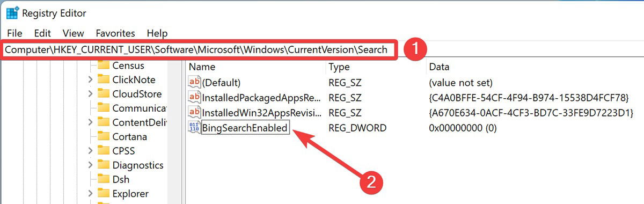Expand the ContentDelivery key chevron
The height and width of the screenshot is (204, 644).
point(90,122)
